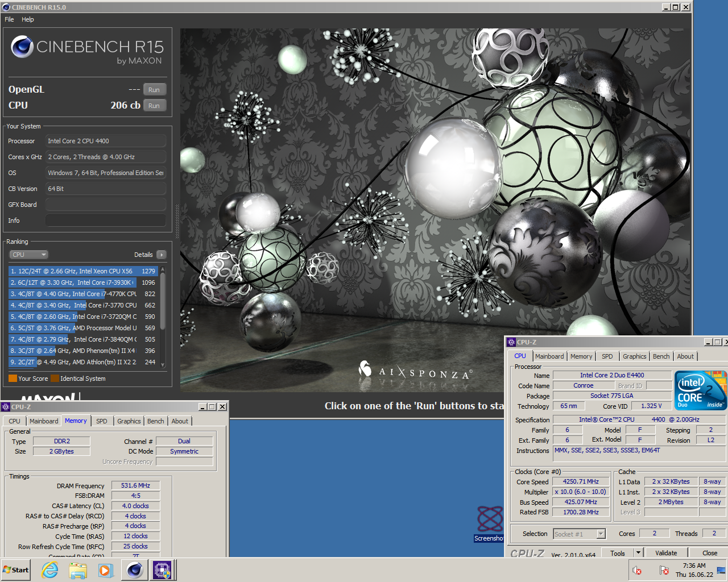Launch Windows Media Player from taskbar
728x582 pixels.
pos(106,570)
